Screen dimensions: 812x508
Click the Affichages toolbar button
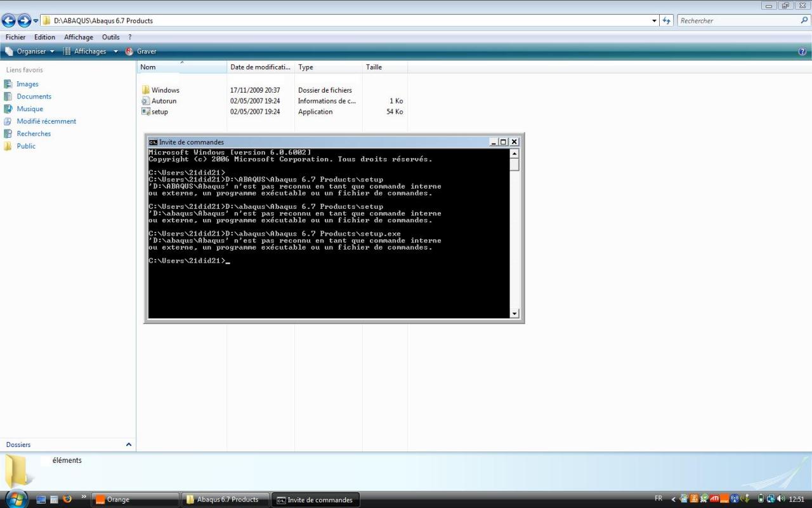(x=85, y=51)
